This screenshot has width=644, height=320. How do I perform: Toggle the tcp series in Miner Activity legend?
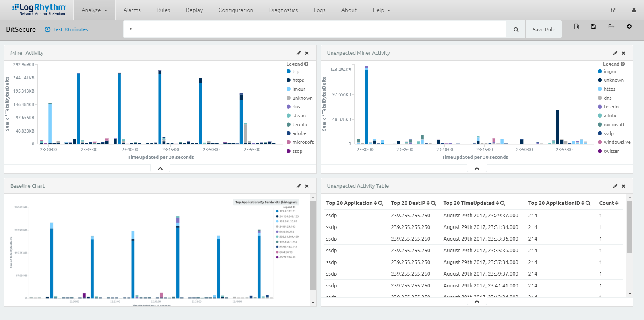293,71
